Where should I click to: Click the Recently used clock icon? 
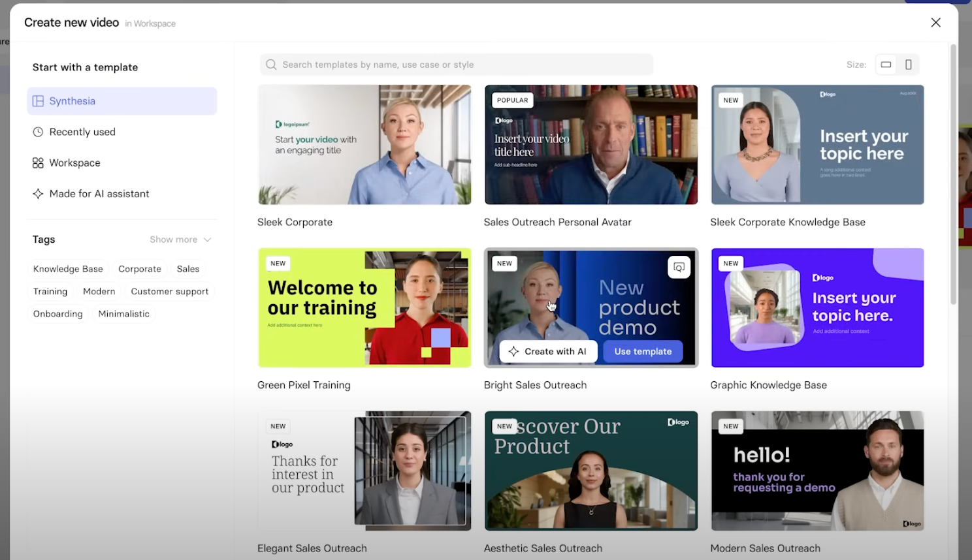[x=38, y=132]
